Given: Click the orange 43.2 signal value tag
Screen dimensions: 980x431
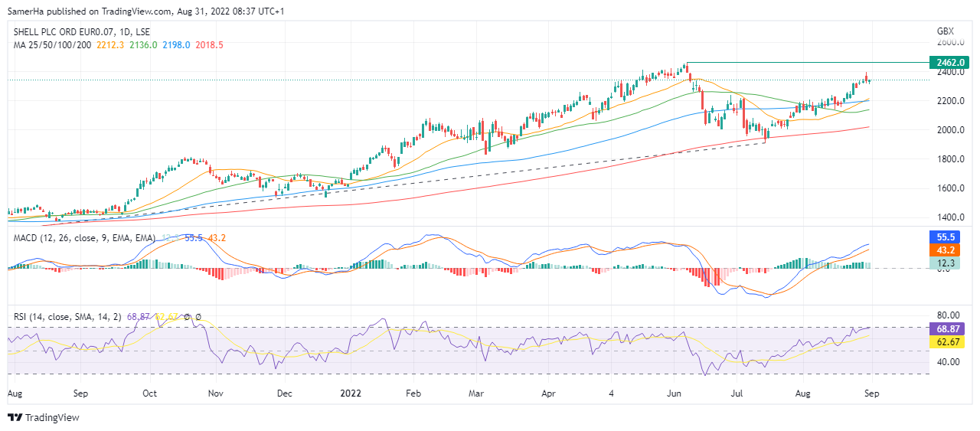Looking at the screenshot, I should point(948,250).
